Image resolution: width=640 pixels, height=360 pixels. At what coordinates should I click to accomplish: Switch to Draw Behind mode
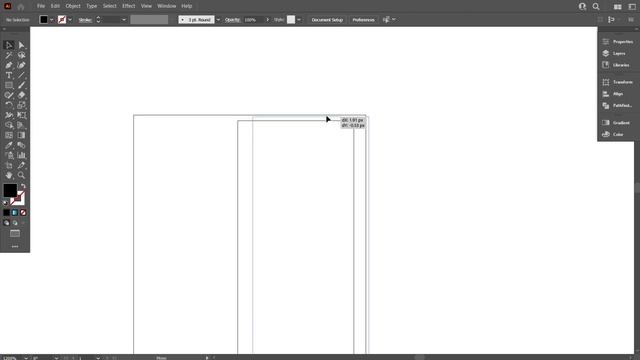tap(15, 223)
